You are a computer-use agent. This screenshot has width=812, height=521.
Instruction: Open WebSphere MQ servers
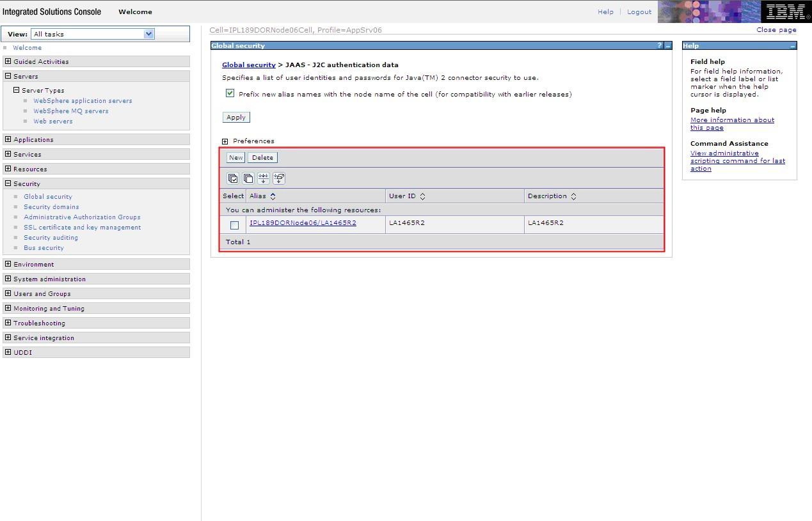pyautogui.click(x=71, y=111)
